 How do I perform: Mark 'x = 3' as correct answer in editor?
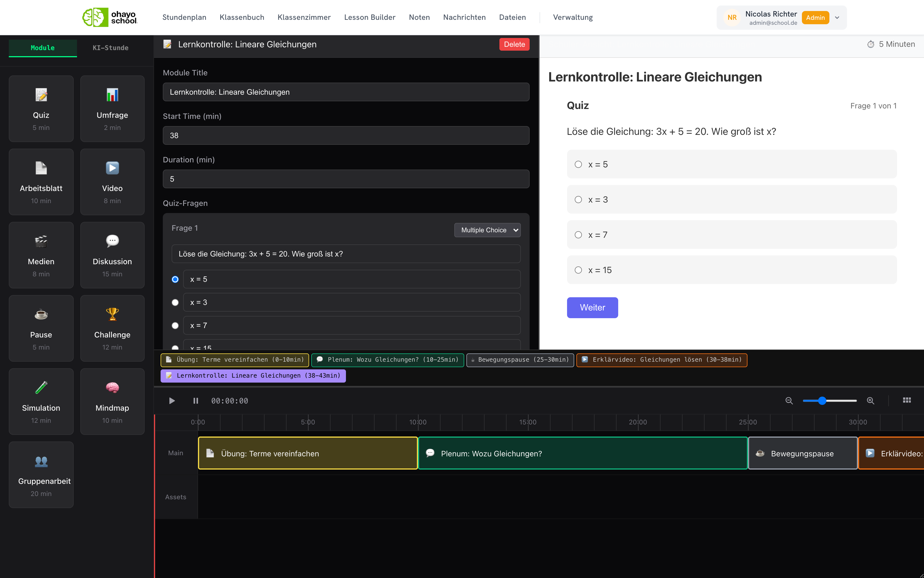(175, 302)
